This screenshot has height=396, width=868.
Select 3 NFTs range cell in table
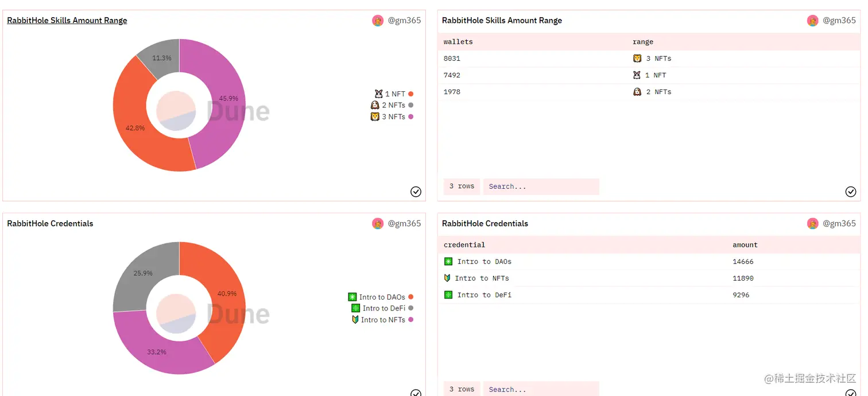coord(652,59)
